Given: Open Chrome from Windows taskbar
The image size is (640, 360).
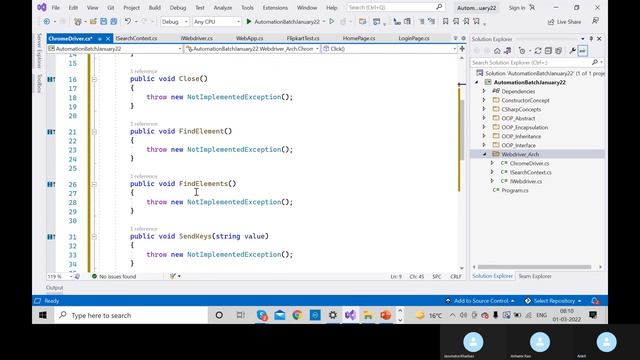Looking at the screenshot, I should click(297, 315).
